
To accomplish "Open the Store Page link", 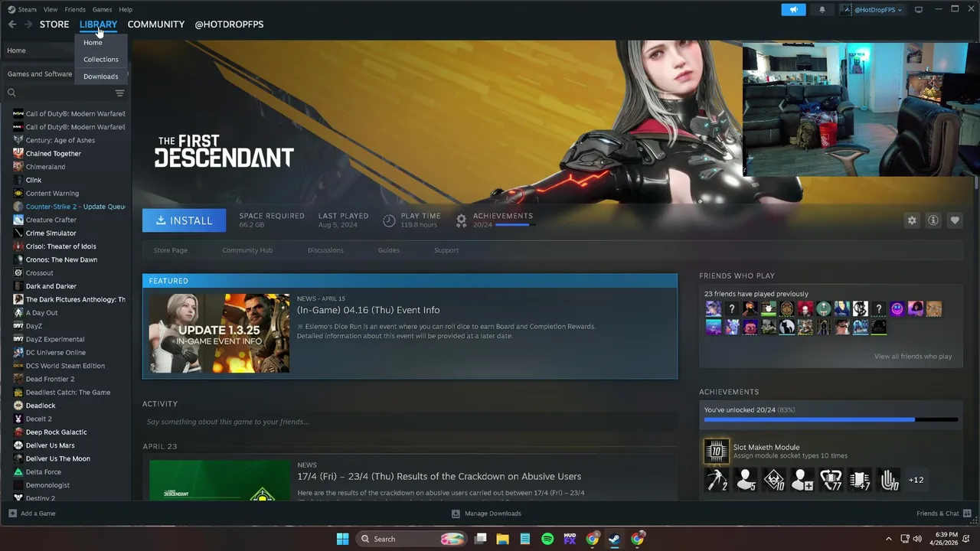I will (x=171, y=250).
